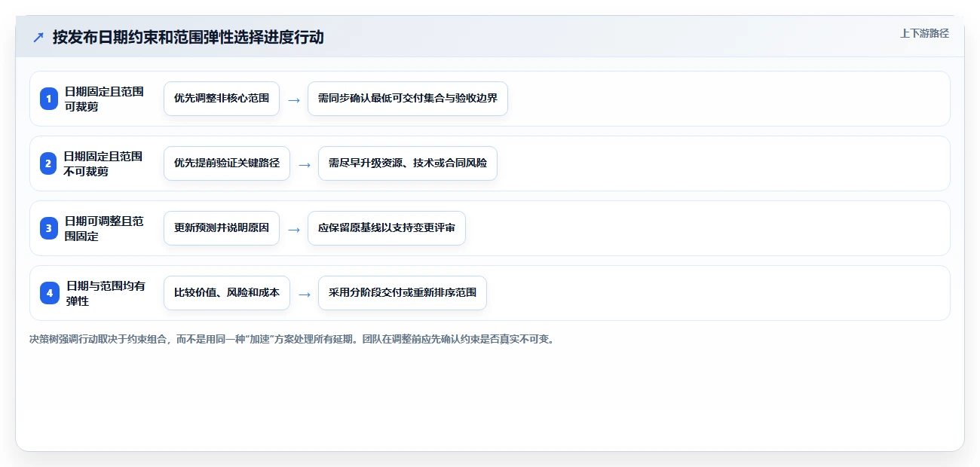Image resolution: width=980 pixels, height=467 pixels.
Task: Select step 2 number badge
Action: click(x=49, y=163)
